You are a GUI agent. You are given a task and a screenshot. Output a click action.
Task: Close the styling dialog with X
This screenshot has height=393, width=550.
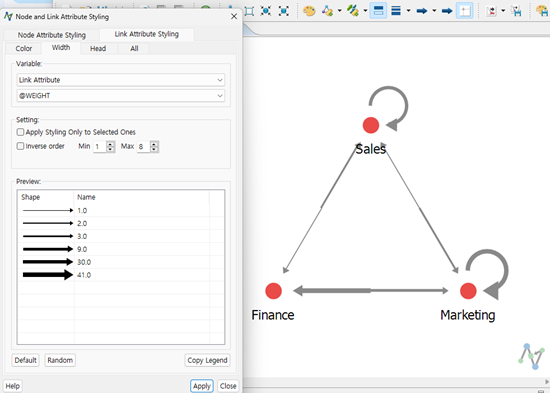point(234,16)
